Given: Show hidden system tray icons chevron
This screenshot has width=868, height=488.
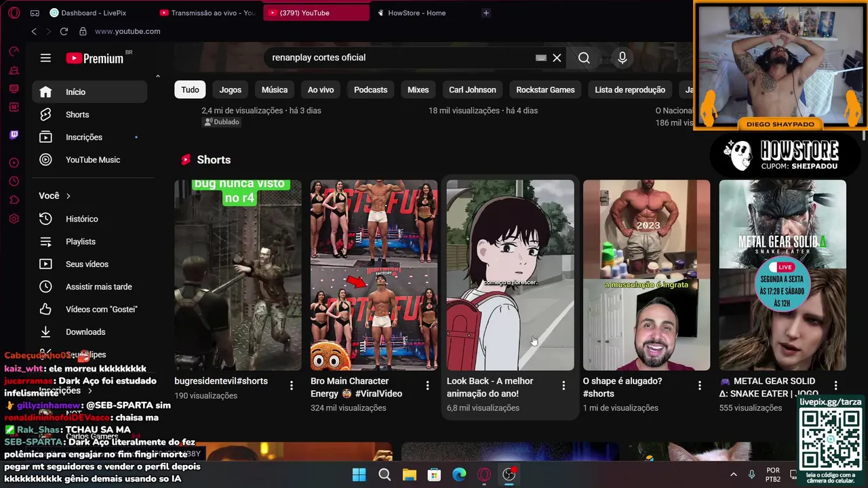Looking at the screenshot, I should coord(733,474).
